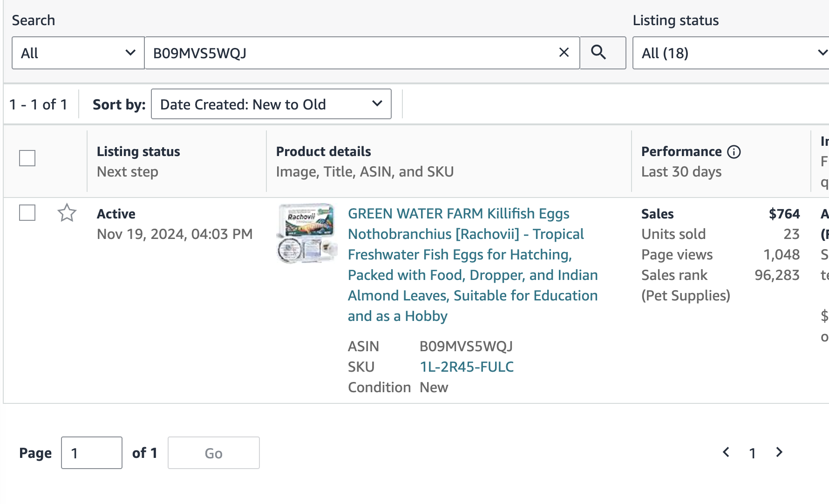Screen dimensions: 829x504
Task: Click the '1 - 1 of 1' results count
Action: [38, 104]
